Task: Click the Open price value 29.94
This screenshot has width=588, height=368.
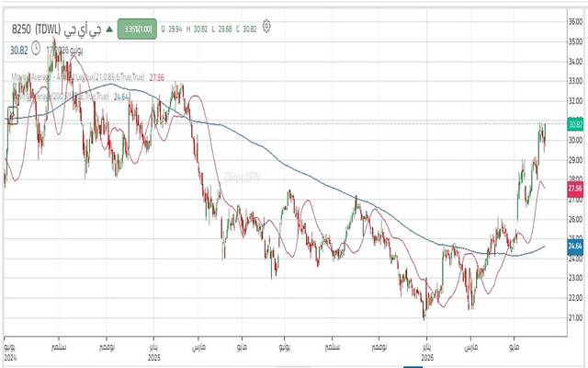Action: click(175, 29)
